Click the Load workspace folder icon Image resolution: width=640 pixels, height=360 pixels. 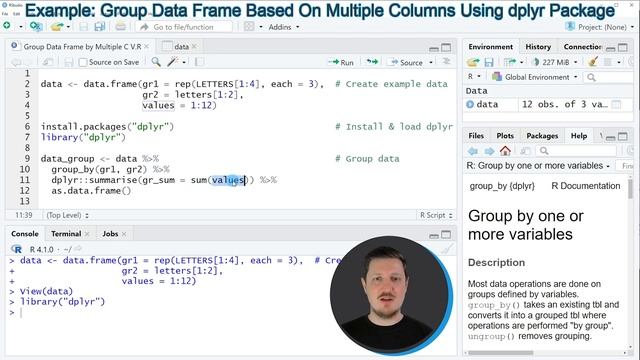point(473,62)
